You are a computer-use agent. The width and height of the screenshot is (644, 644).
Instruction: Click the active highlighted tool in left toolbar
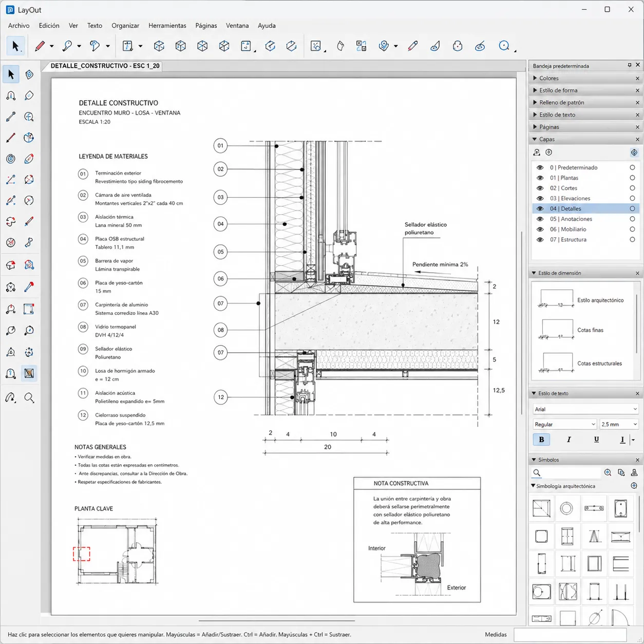pyautogui.click(x=29, y=373)
